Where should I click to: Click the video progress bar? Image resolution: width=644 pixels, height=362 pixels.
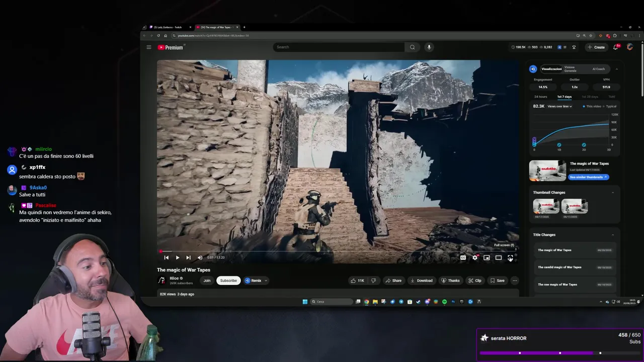[338, 251]
